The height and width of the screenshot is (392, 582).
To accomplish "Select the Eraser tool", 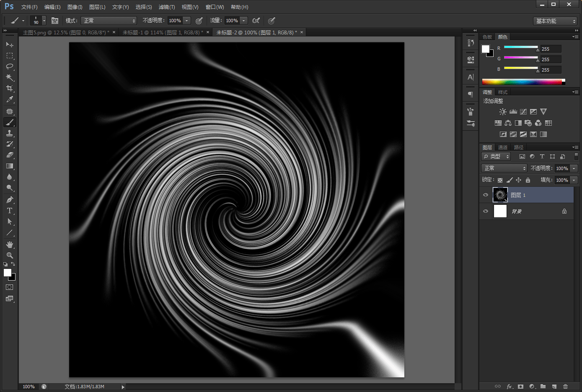I will (x=10, y=155).
